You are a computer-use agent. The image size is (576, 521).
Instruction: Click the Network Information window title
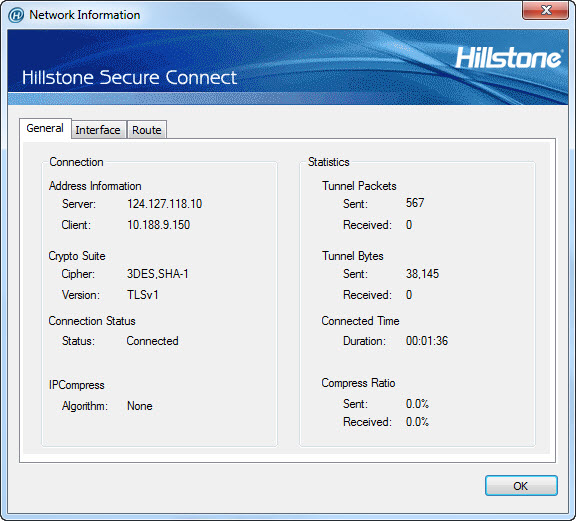tap(85, 15)
